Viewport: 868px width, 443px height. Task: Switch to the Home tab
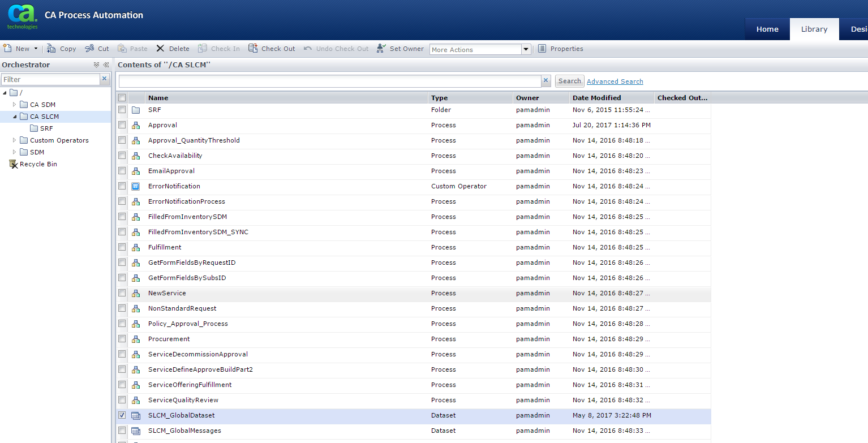[767, 29]
